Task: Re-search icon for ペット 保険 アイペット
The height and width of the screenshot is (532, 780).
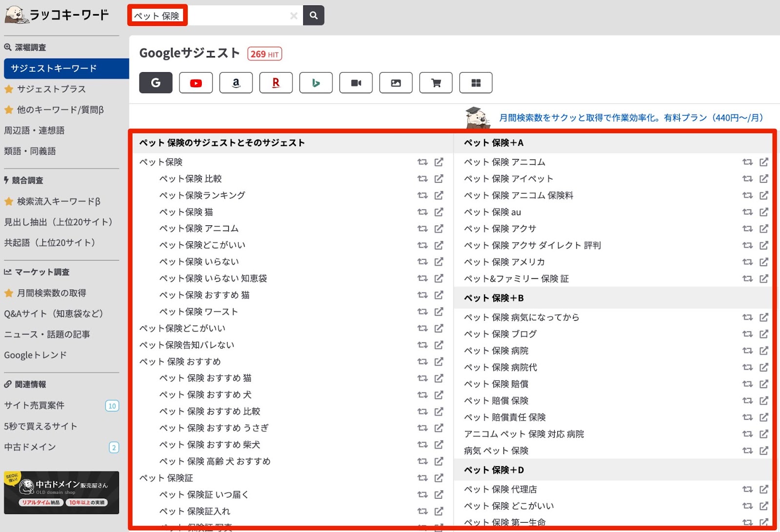Action: (747, 178)
